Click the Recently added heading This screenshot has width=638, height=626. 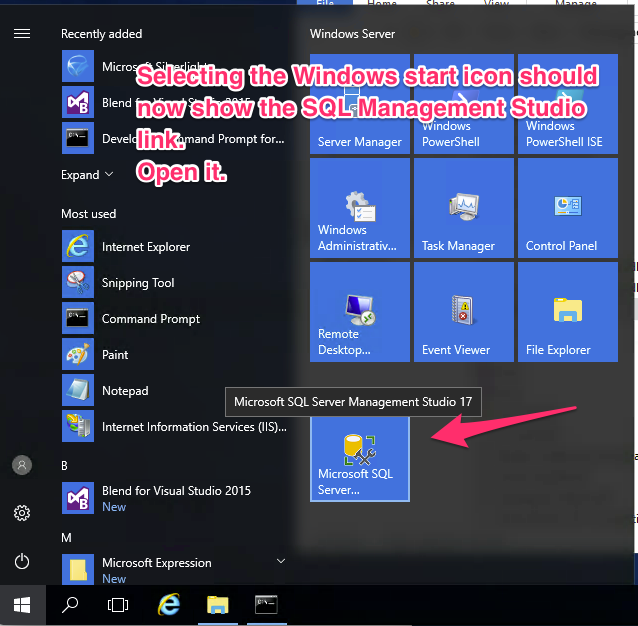point(102,34)
